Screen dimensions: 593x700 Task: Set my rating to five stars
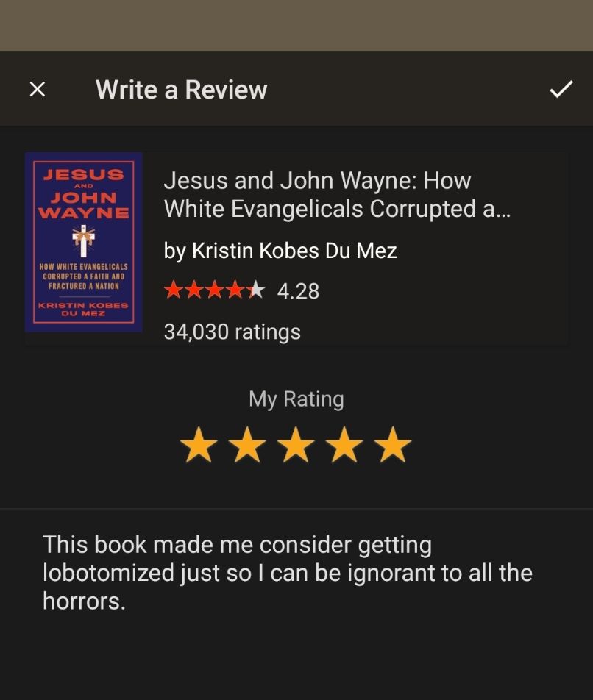click(393, 445)
